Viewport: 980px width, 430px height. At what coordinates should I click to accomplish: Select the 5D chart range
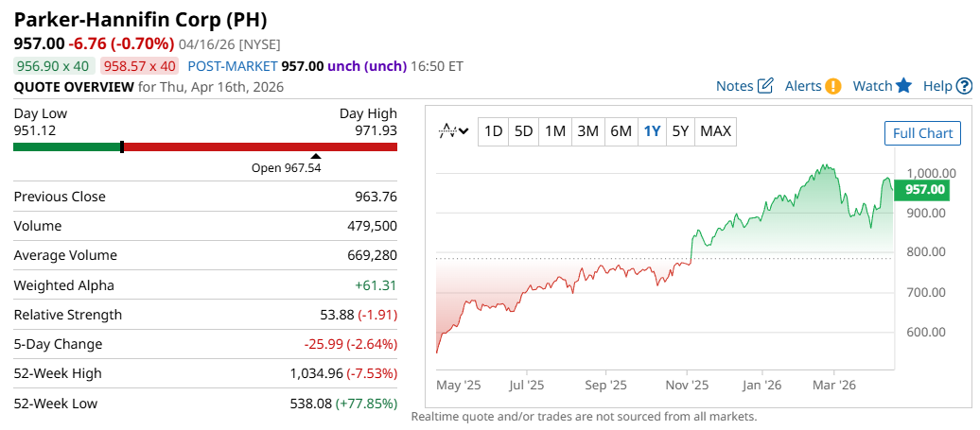tap(524, 131)
